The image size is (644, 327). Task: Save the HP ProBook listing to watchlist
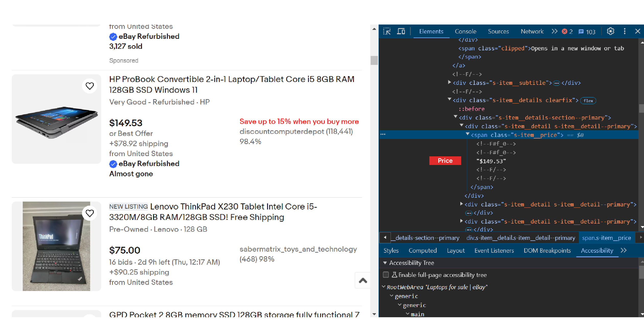pyautogui.click(x=90, y=86)
